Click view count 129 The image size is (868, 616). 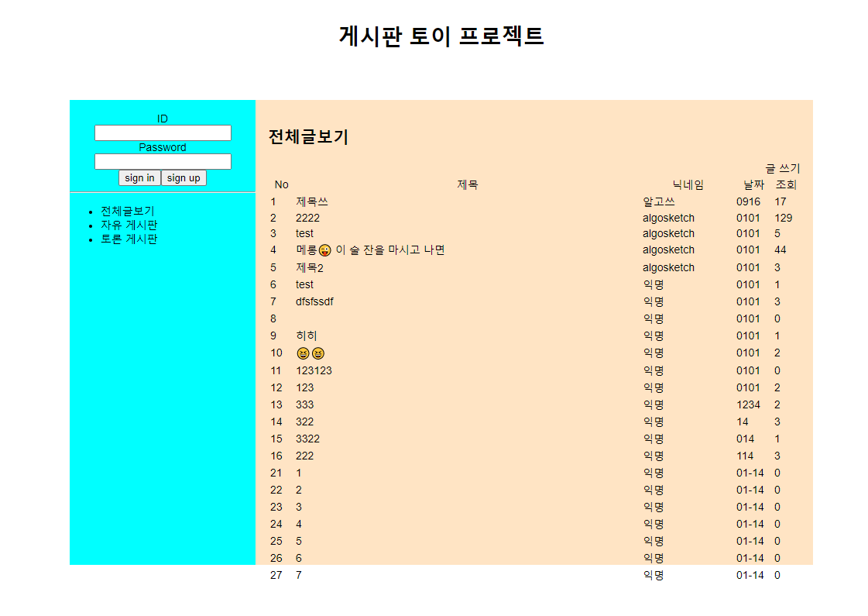(x=784, y=218)
